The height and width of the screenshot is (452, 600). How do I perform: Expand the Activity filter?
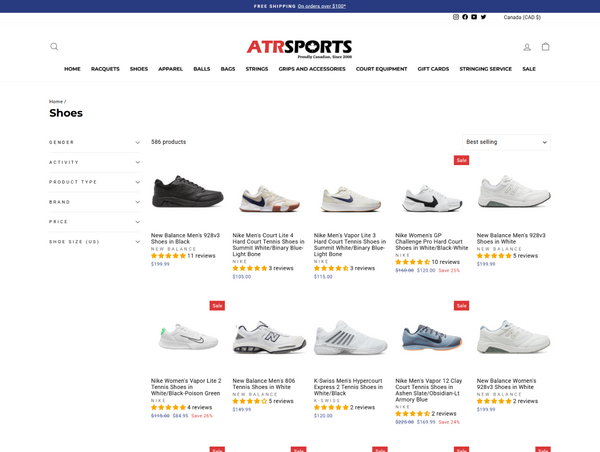pos(95,162)
